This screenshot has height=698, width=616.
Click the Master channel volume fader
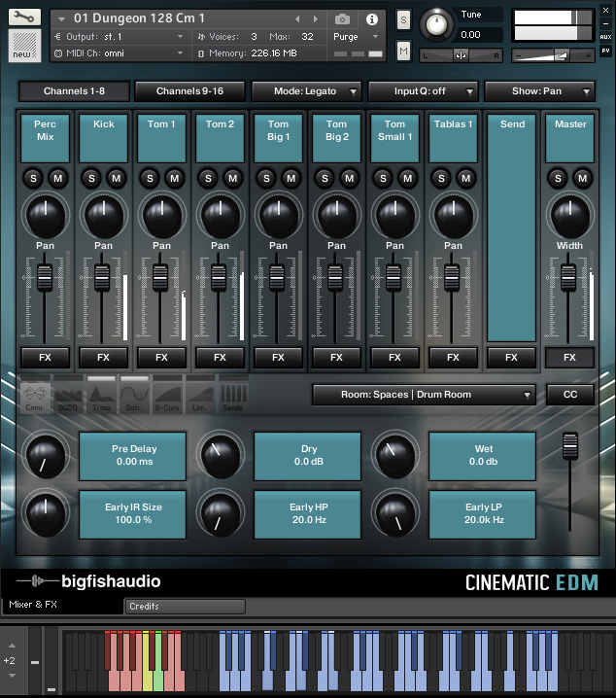[568, 278]
